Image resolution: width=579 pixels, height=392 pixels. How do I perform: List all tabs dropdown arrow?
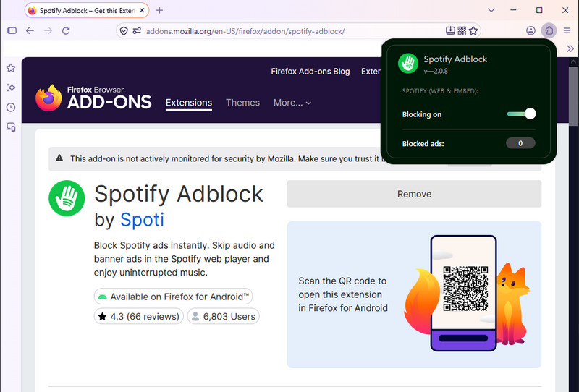point(491,10)
